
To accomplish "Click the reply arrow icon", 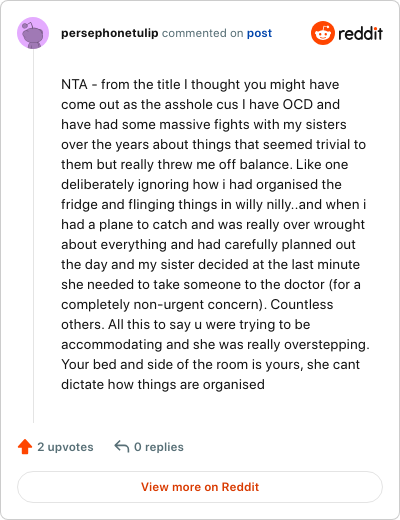I will coord(122,447).
